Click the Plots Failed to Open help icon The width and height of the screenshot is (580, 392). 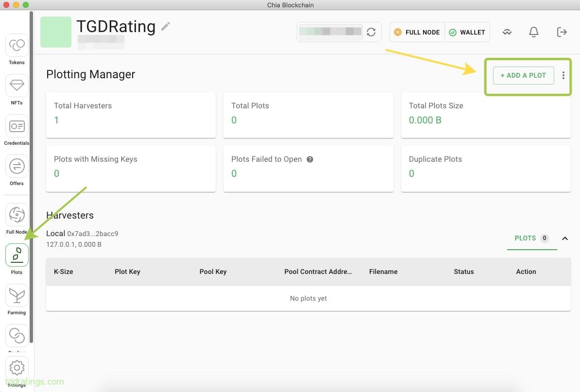tap(310, 159)
